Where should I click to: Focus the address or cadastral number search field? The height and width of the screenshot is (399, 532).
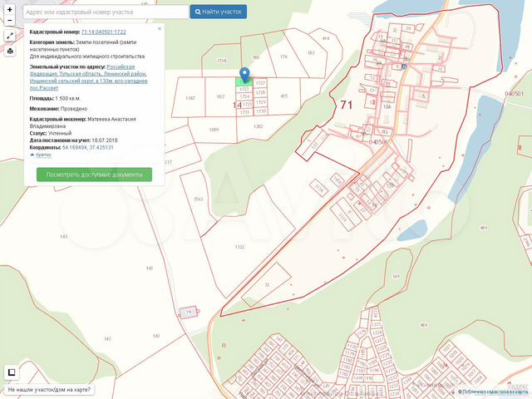106,12
